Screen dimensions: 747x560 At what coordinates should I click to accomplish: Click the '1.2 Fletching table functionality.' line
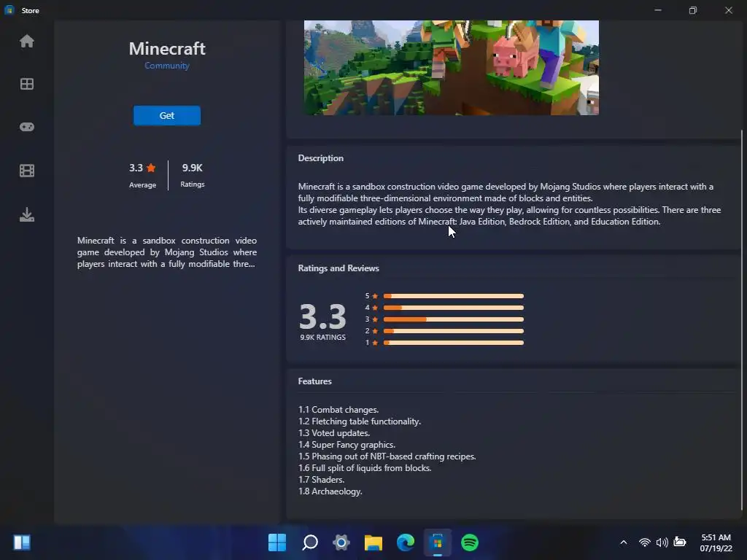(359, 421)
